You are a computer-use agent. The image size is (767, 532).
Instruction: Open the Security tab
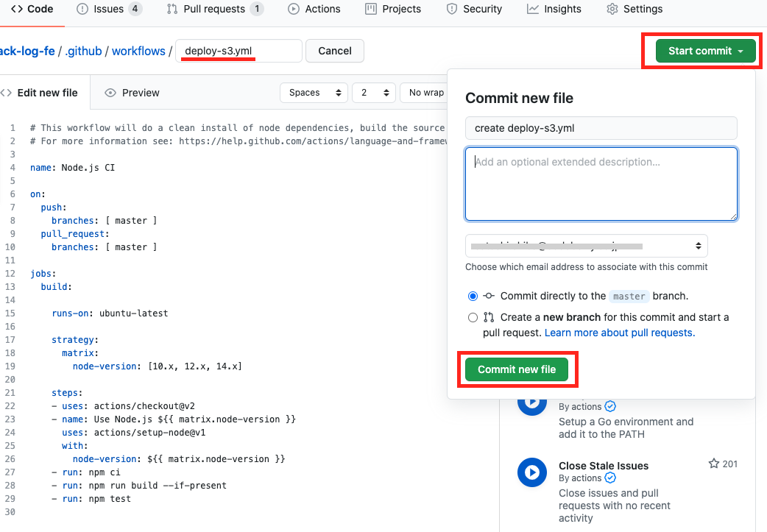[474, 9]
